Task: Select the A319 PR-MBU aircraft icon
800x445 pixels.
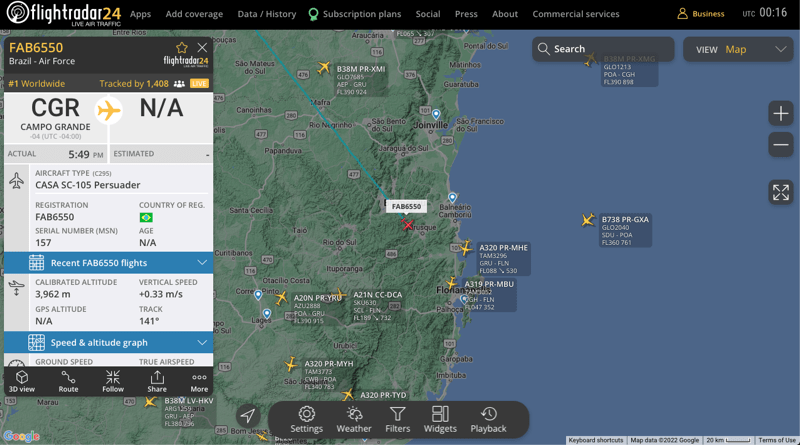Action: 452,283
